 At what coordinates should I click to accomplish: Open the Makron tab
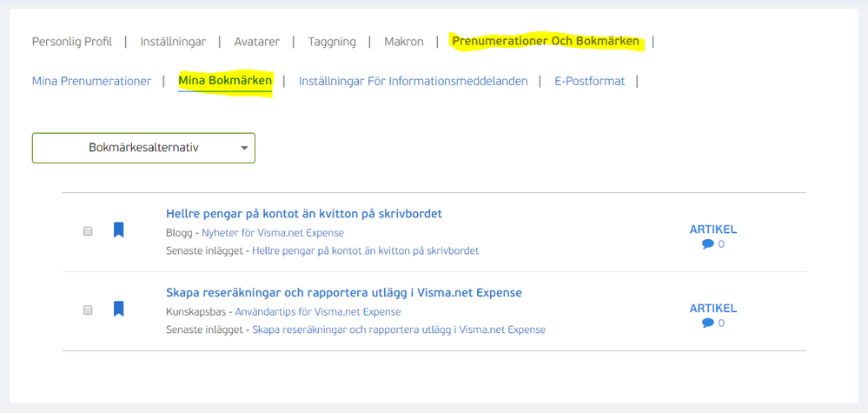[404, 41]
